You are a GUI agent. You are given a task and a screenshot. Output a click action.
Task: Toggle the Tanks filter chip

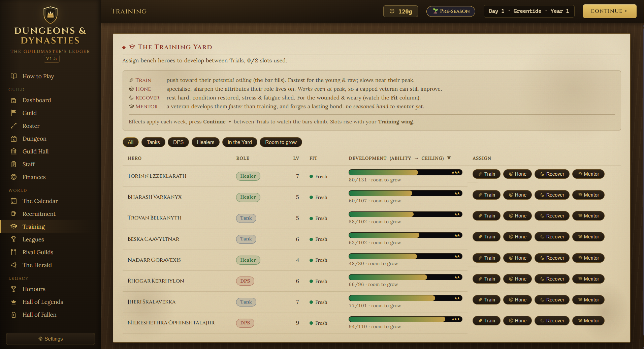point(153,142)
